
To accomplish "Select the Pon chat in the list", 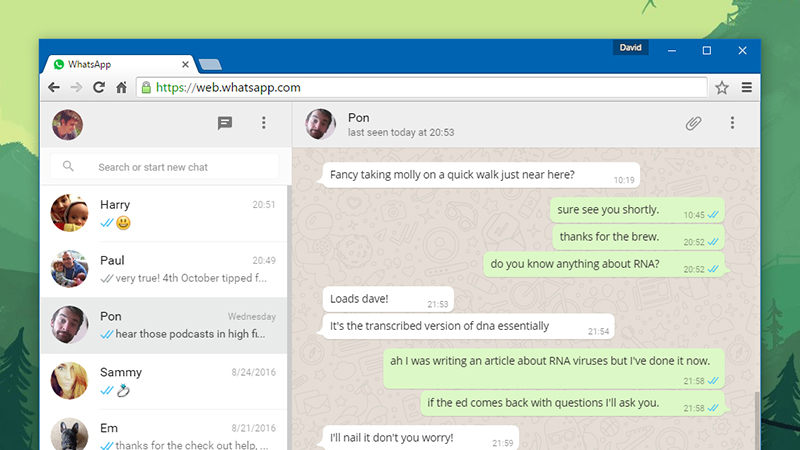I will 164,326.
